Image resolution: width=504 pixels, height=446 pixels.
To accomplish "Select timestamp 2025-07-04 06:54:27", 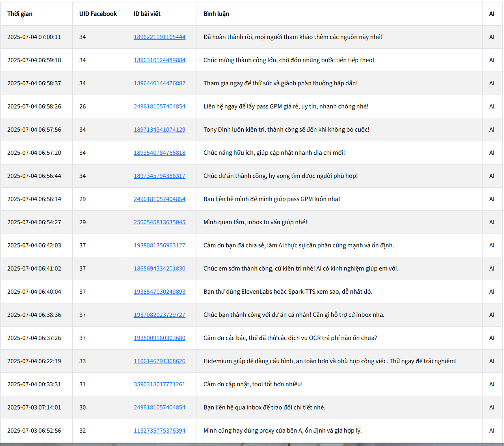I will click(x=34, y=222).
